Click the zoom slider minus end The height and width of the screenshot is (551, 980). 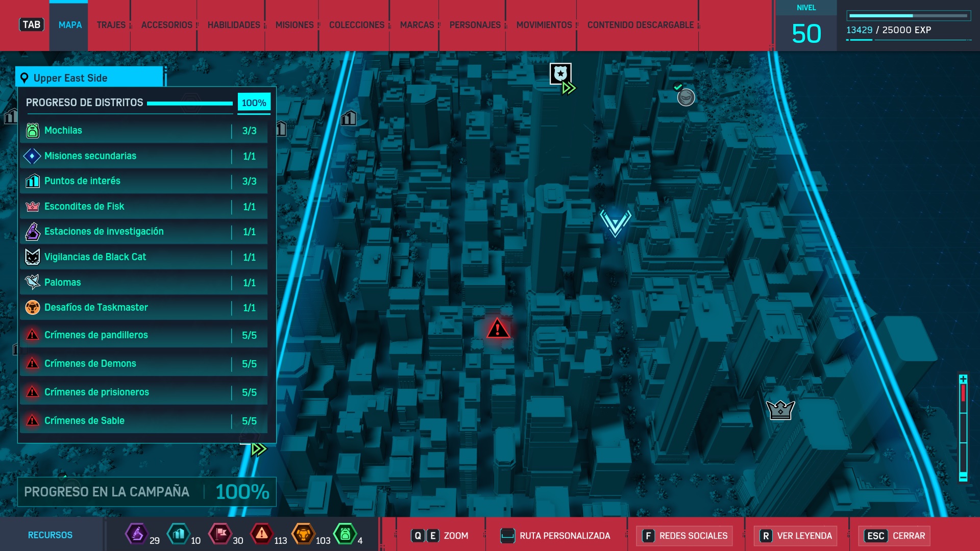[963, 477]
